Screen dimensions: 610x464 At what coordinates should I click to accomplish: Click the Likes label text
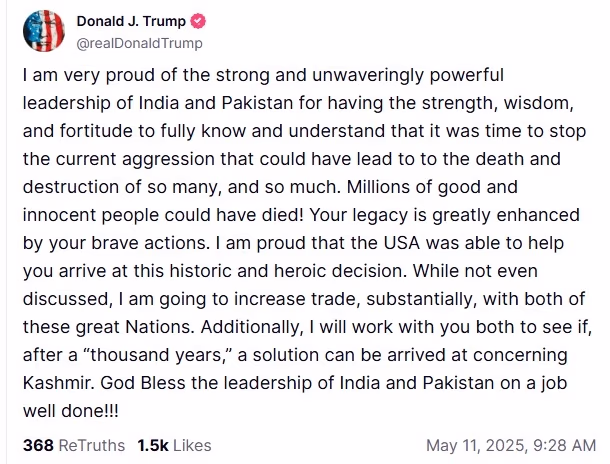point(191,445)
